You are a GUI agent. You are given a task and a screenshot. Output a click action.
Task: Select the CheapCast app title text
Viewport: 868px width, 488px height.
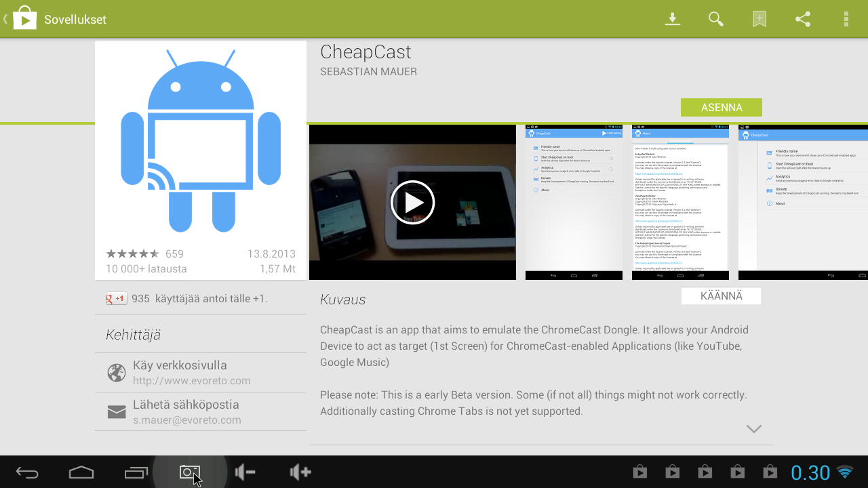[x=366, y=52]
